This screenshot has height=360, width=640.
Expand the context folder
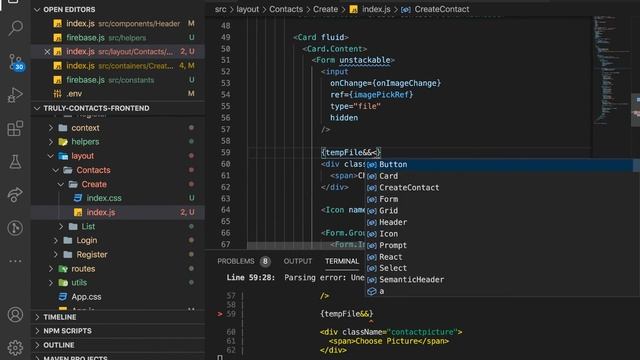tap(51, 128)
